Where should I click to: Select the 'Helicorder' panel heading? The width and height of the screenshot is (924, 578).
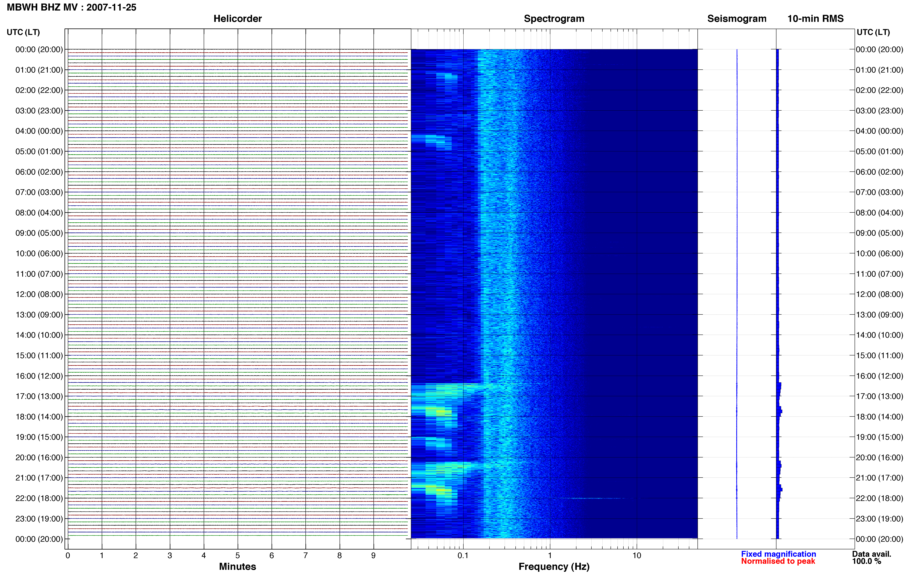coord(238,19)
